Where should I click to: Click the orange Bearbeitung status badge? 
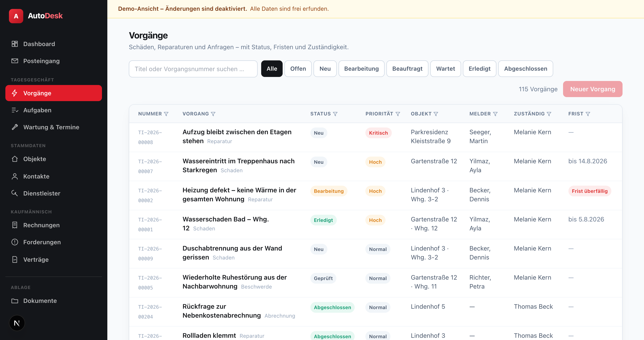click(328, 191)
